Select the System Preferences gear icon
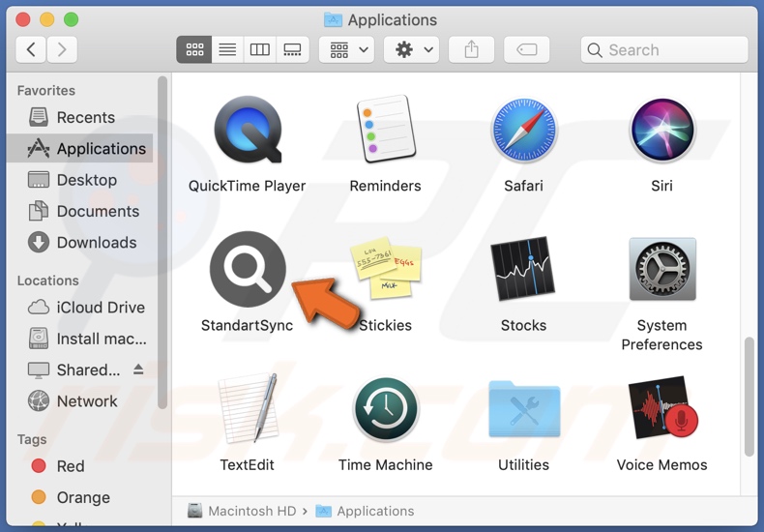 tap(662, 269)
